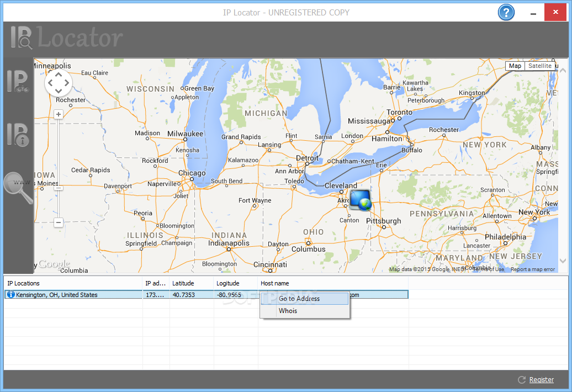Screen dimensions: 572x392
Task: Choose Whois from context menu
Action: point(305,311)
